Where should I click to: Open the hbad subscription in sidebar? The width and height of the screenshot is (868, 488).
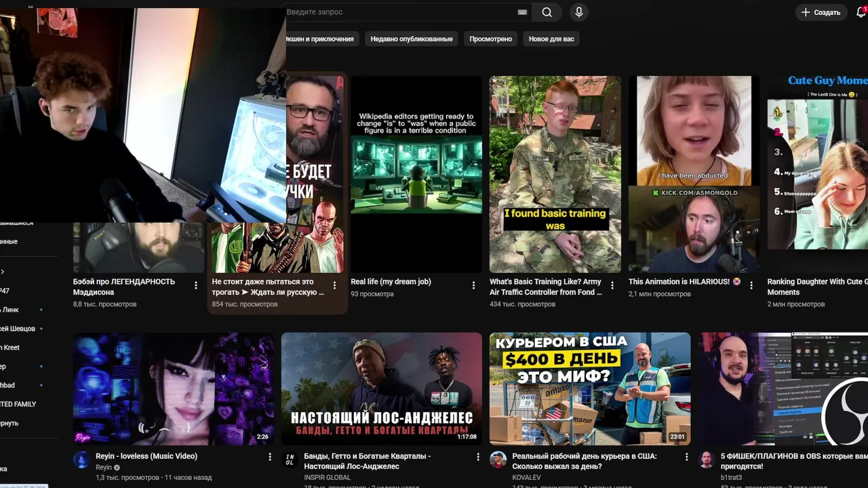tap(7, 385)
